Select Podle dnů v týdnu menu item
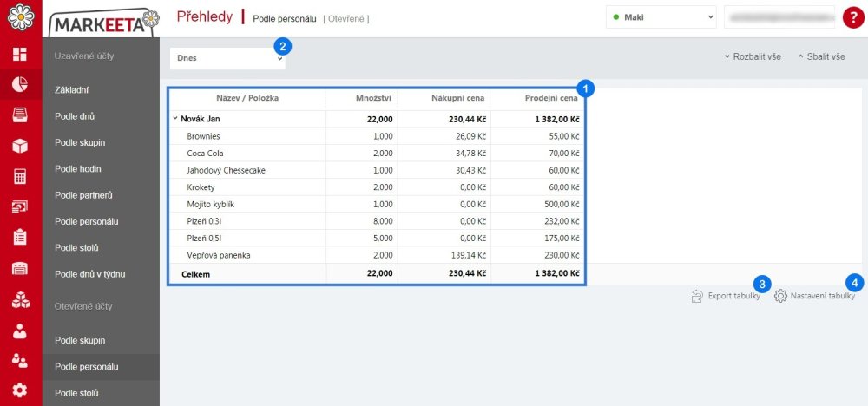 89,274
